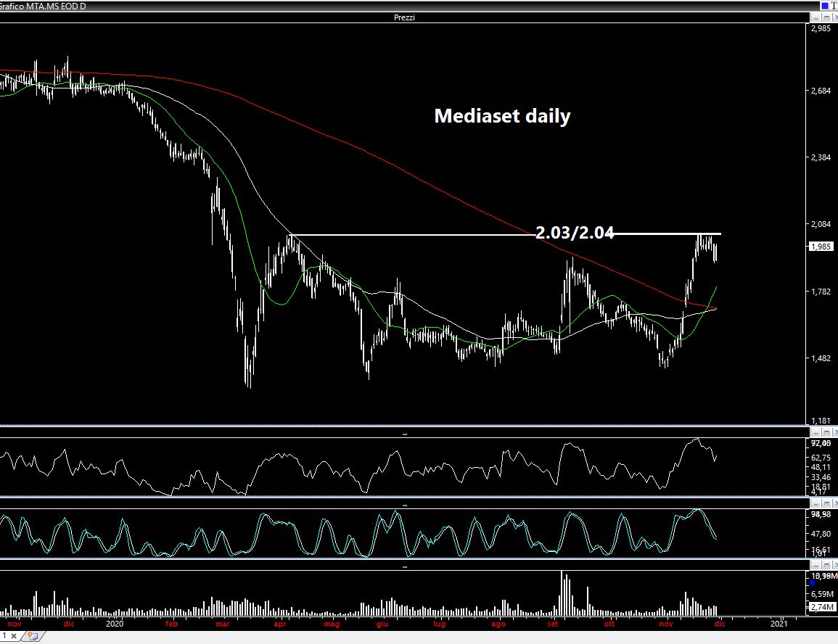The image size is (838, 644).
Task: Click the 2,985 price axis value
Action: tap(821, 28)
